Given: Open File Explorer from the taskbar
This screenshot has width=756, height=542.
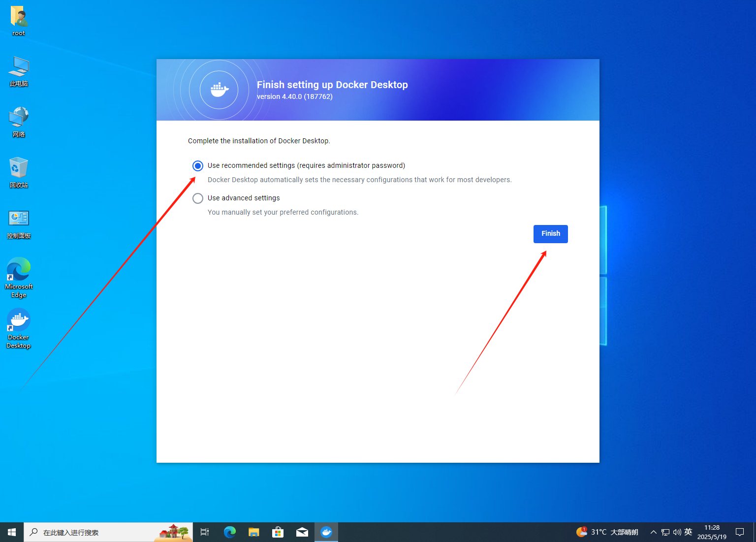Looking at the screenshot, I should tap(253, 532).
